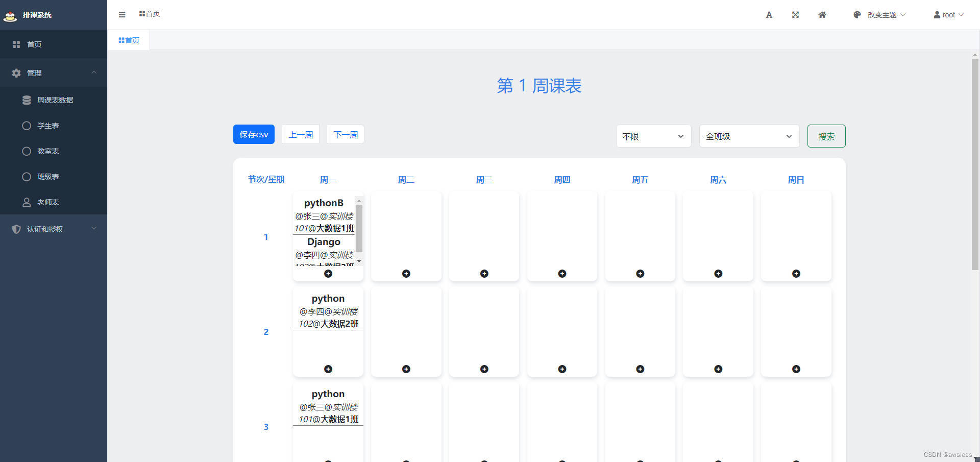Toggle fullscreen with the expand icon
Image resolution: width=980 pixels, height=462 pixels.
795,15
